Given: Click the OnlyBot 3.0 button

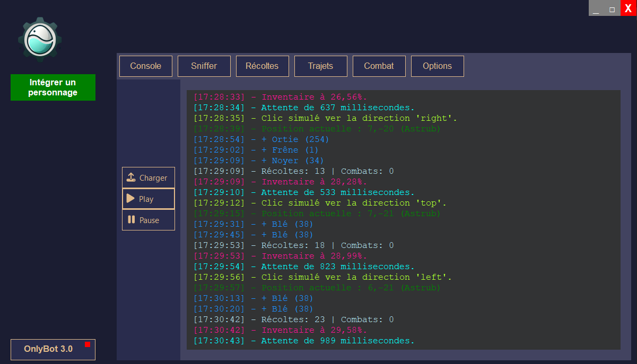Looking at the screenshot, I should [53, 350].
